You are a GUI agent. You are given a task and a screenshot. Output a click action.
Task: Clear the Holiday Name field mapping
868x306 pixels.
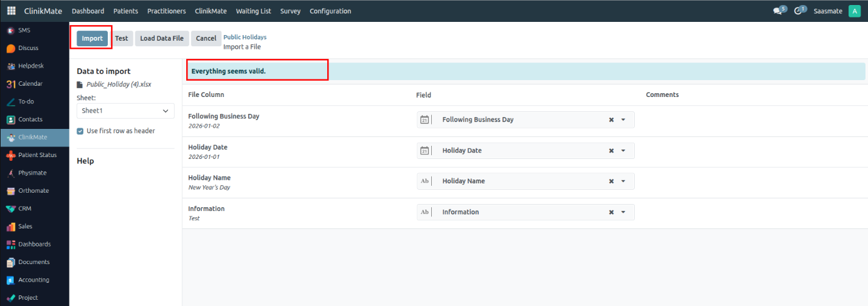[x=611, y=181]
